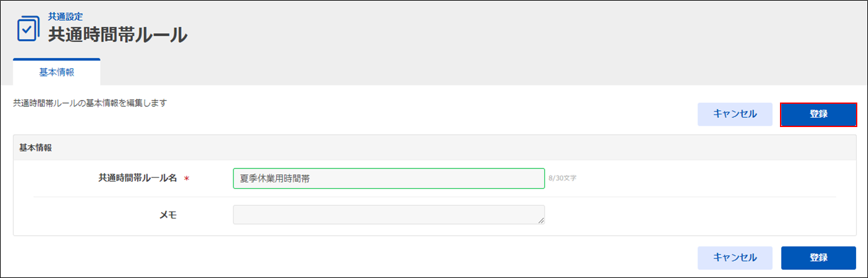Click the red-outlined 登録 button

tap(818, 114)
